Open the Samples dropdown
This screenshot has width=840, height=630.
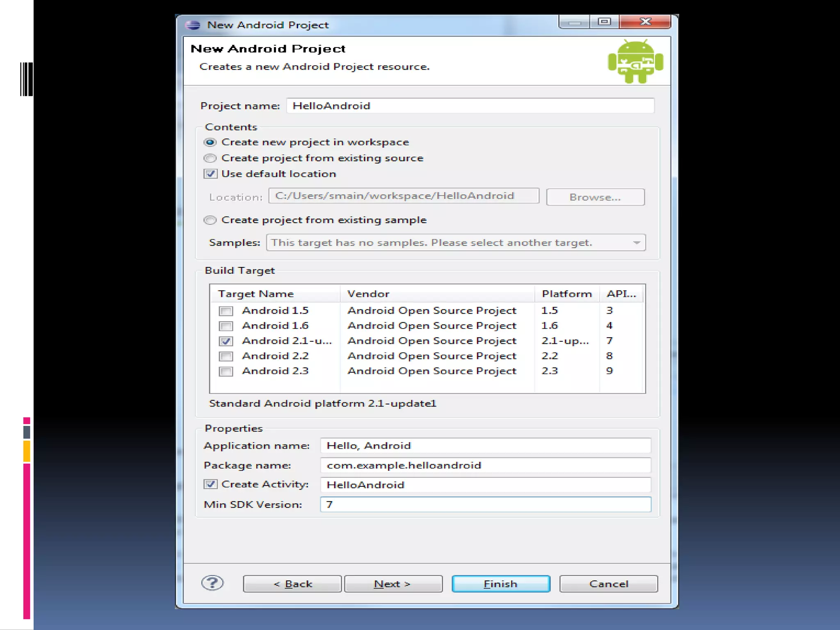click(636, 243)
